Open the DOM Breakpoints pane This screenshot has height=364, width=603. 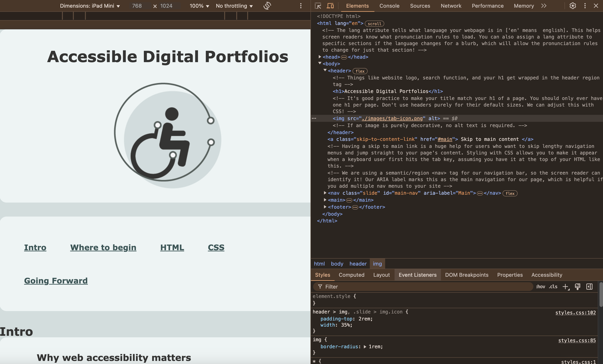point(467,275)
